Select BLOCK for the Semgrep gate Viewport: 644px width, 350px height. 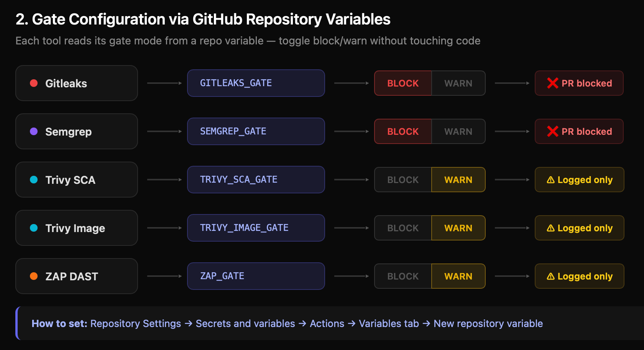403,131
